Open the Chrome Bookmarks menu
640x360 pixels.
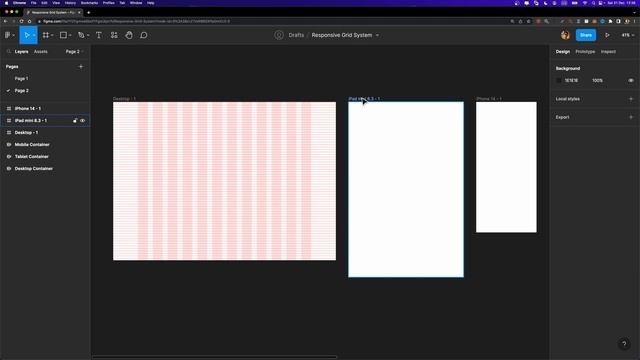click(89, 3)
